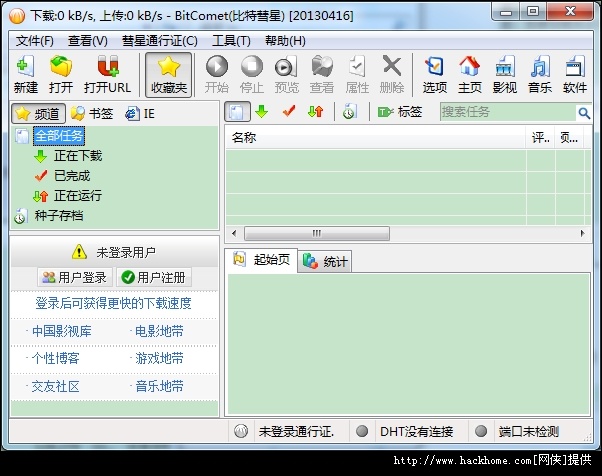The height and width of the screenshot is (476, 602).
Task: Open the 音乐地带 link
Action: point(159,386)
